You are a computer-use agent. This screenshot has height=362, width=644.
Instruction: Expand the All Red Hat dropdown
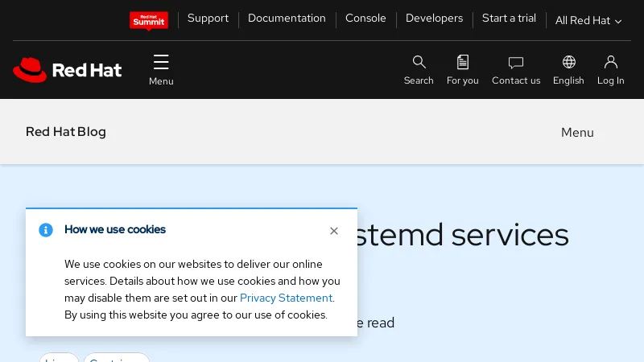pyautogui.click(x=588, y=21)
